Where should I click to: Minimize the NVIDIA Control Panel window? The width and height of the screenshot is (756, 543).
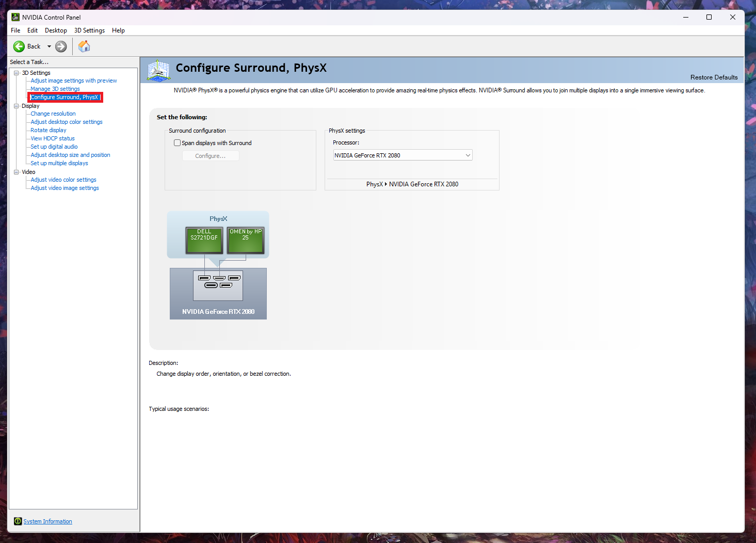(x=686, y=17)
